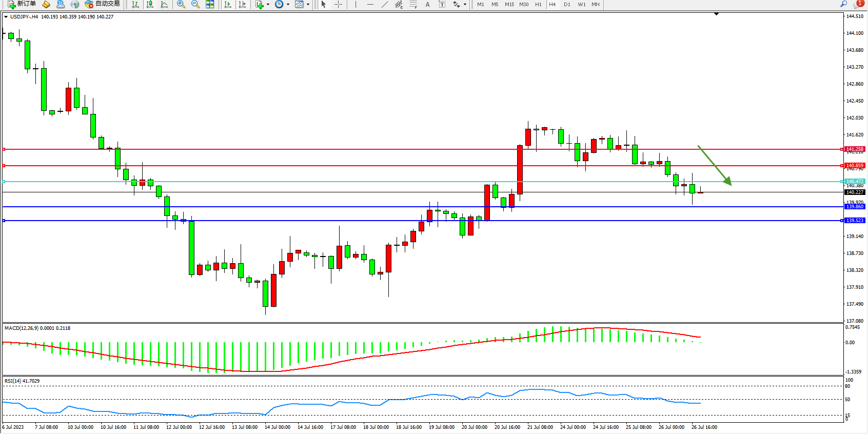Expand the chart templates dropdown

[x=308, y=5]
